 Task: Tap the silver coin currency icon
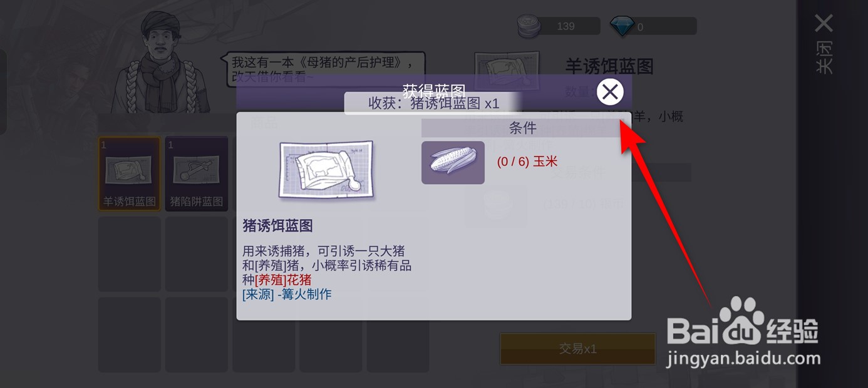click(x=532, y=26)
